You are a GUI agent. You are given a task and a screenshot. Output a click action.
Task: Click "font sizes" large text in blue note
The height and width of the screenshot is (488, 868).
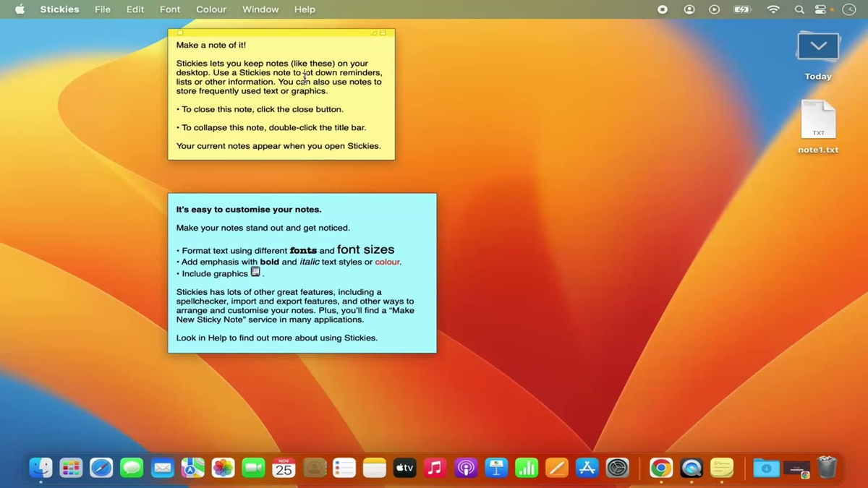pos(365,249)
